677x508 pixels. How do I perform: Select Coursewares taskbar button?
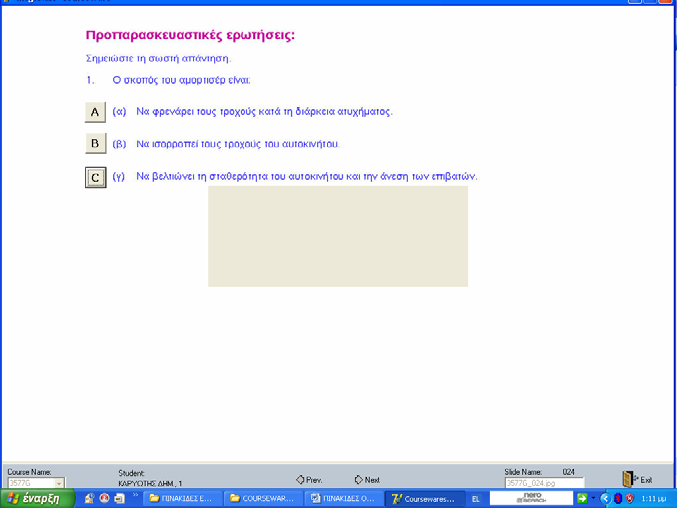425,499
